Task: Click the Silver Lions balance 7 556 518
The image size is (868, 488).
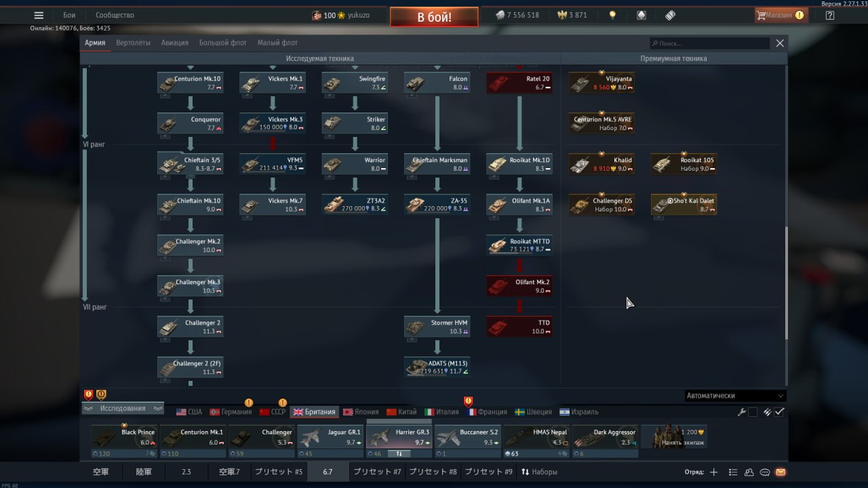Action: point(517,15)
